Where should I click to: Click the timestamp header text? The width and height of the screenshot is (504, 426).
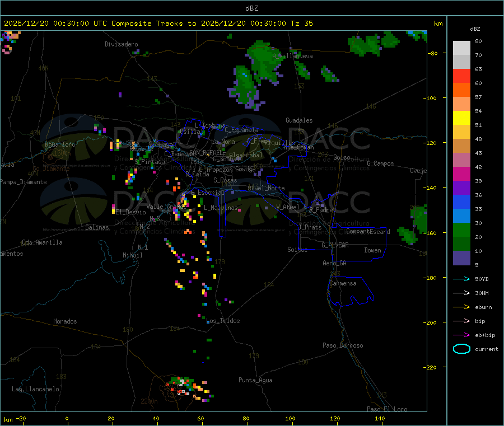tap(158, 24)
